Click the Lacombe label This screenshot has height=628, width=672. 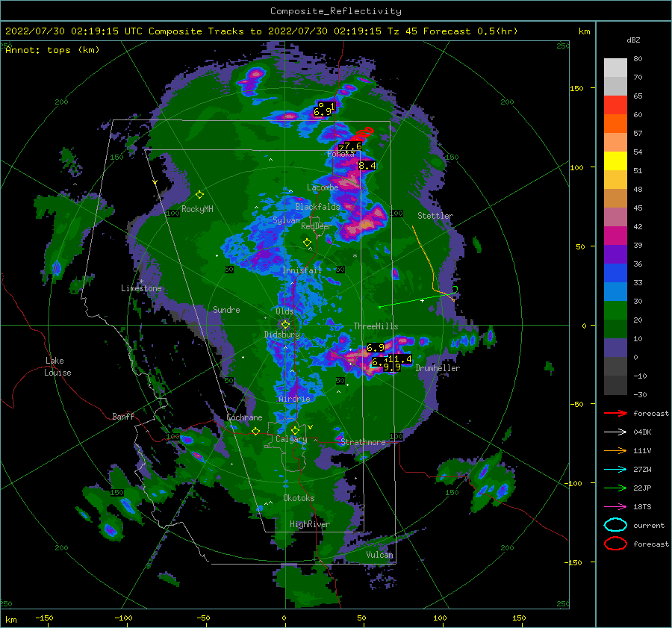coord(323,187)
